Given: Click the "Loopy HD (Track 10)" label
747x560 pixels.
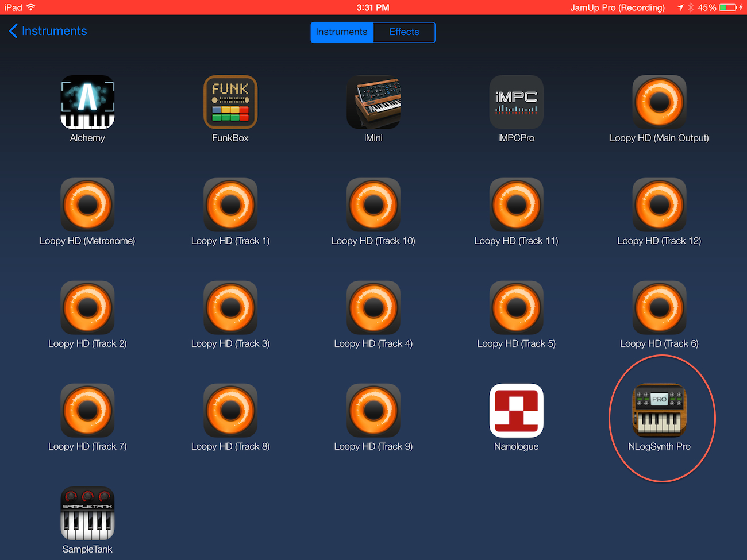Looking at the screenshot, I should [373, 241].
